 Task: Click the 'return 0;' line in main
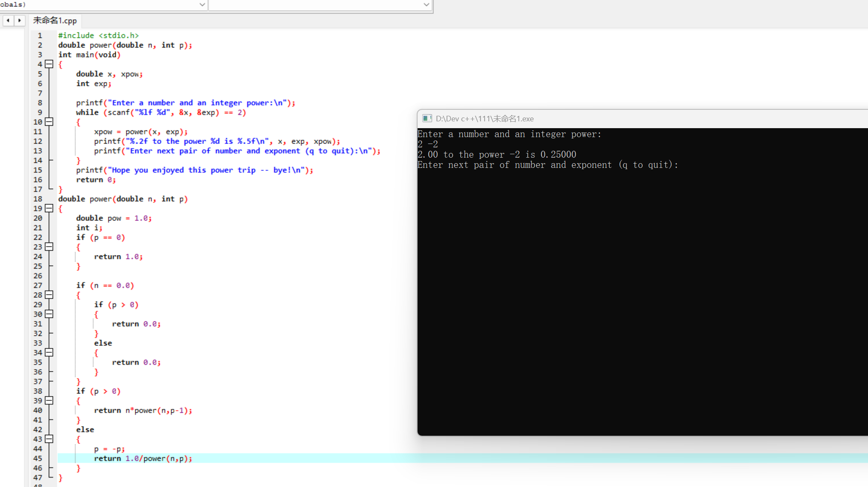96,180
